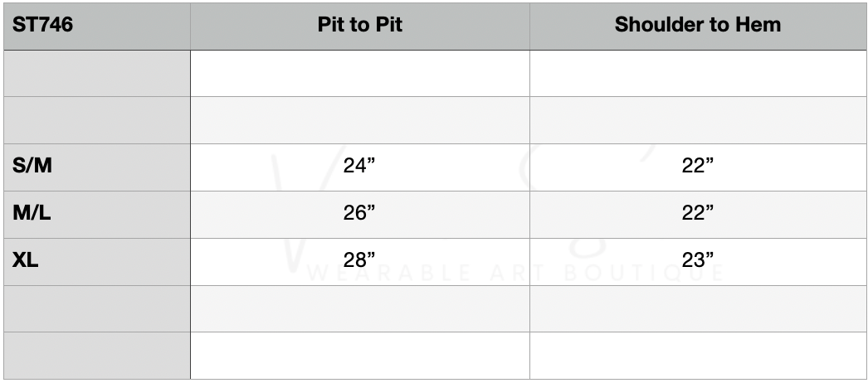Select the empty cell directly above 24”

(x=359, y=120)
